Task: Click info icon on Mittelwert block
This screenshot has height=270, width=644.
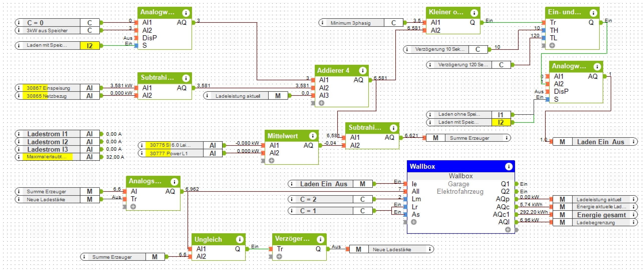Action: [312, 136]
